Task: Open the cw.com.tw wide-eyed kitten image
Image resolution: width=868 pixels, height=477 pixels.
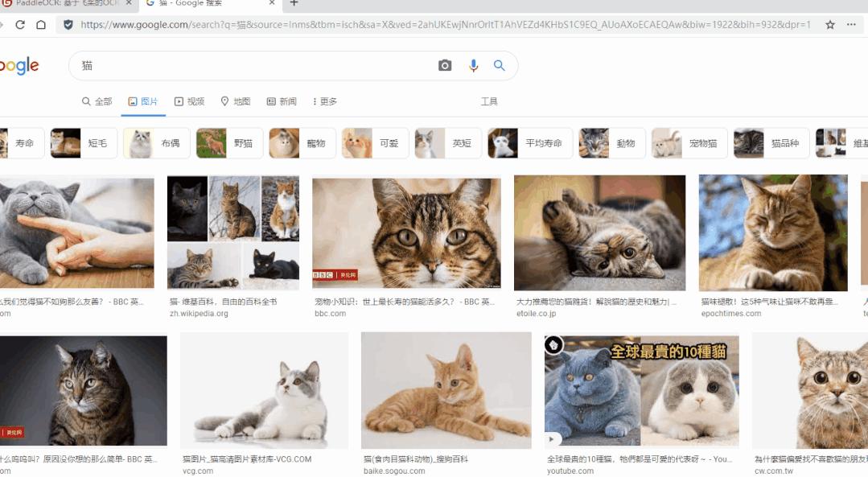Action: coord(810,390)
